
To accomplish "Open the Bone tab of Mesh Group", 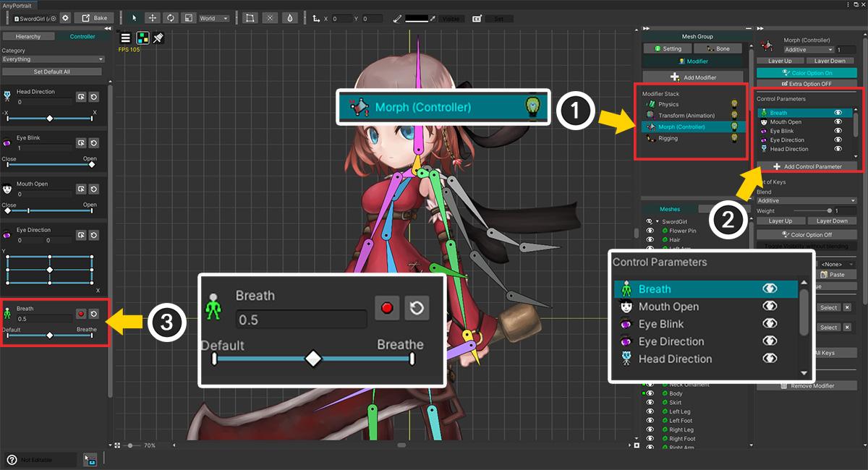I will tap(718, 48).
